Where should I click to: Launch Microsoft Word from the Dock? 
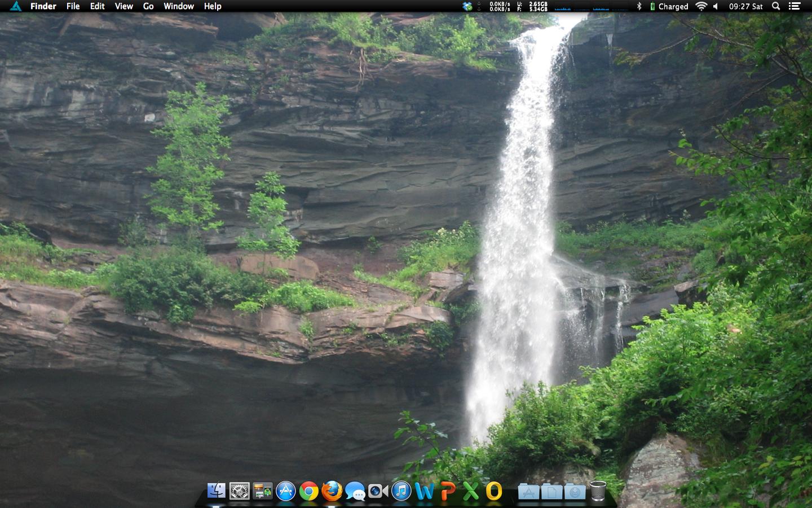(424, 491)
